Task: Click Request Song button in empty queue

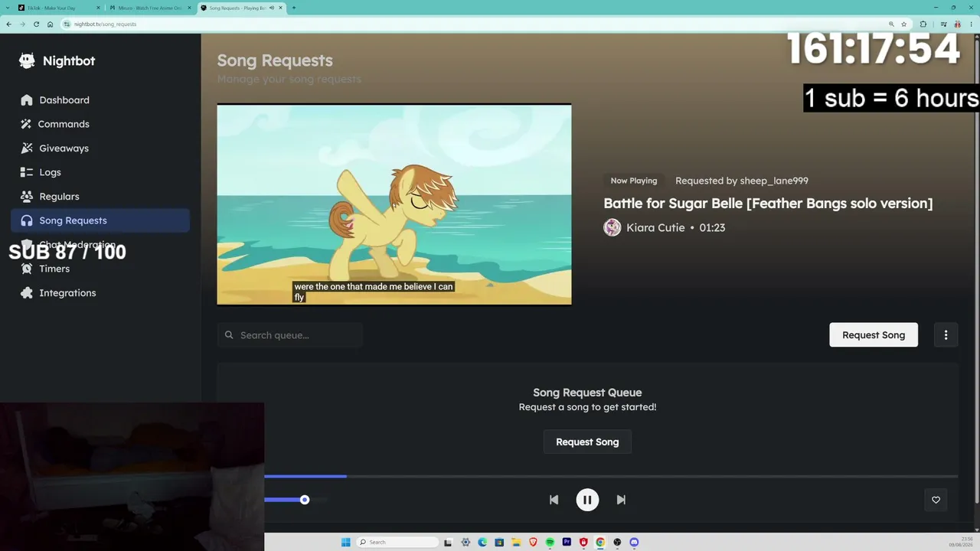Action: click(x=587, y=442)
